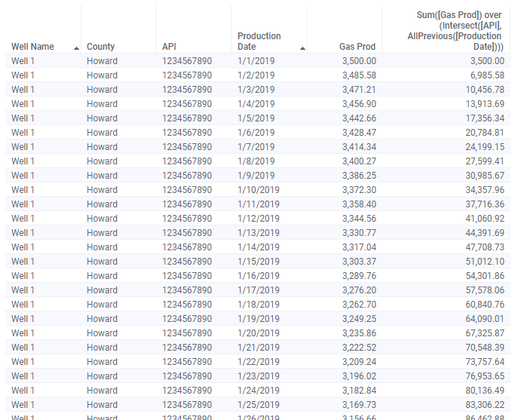This screenshot has height=420, width=521.
Task: Select production date cell 1/9/2019
Action: pyautogui.click(x=256, y=175)
